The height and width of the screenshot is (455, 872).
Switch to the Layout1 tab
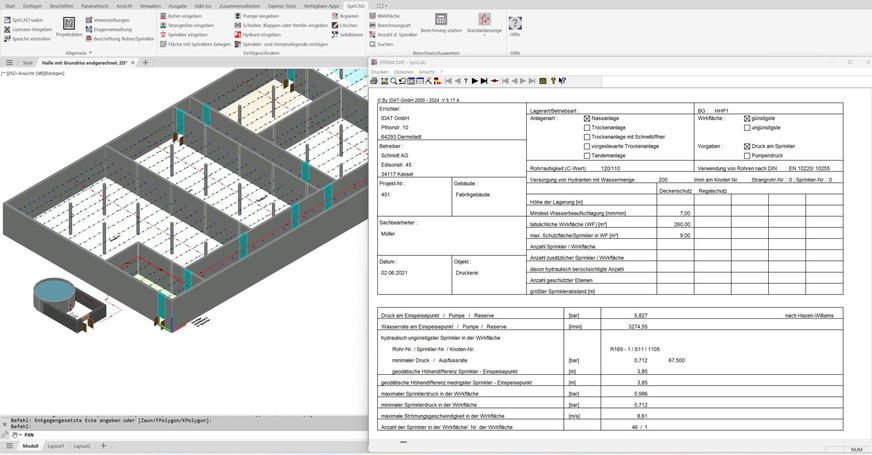pyautogui.click(x=56, y=446)
